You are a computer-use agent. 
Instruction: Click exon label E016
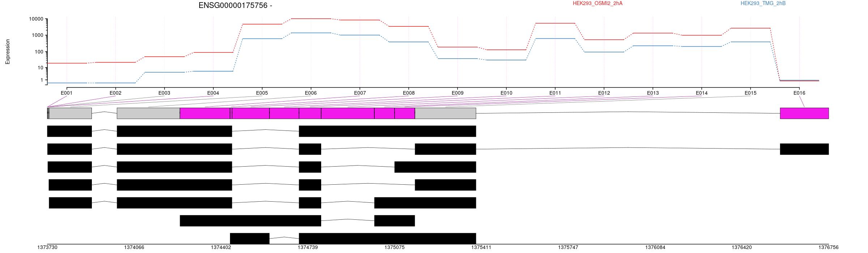[x=799, y=93]
